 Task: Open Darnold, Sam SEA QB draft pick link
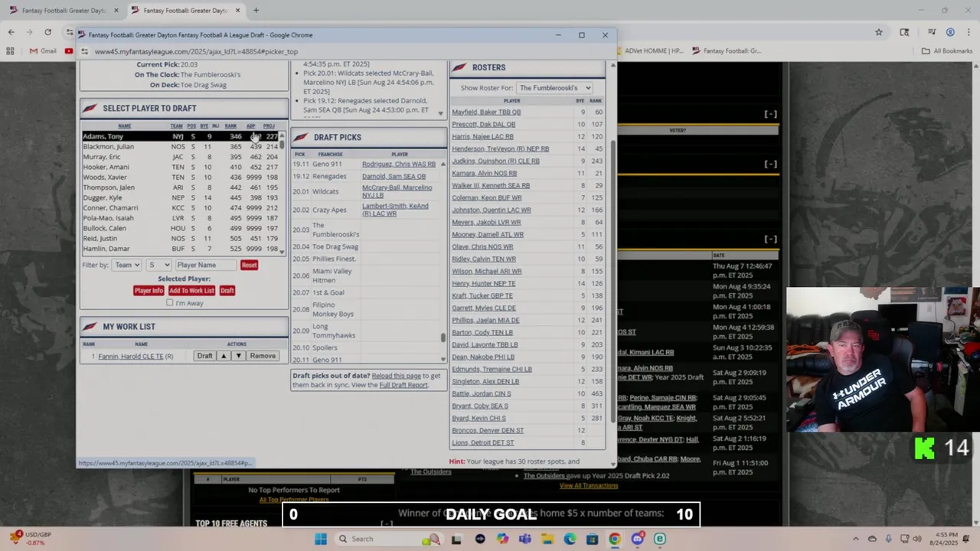point(394,176)
